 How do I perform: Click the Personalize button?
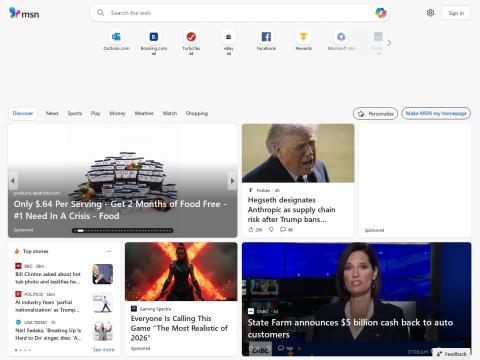pos(375,114)
